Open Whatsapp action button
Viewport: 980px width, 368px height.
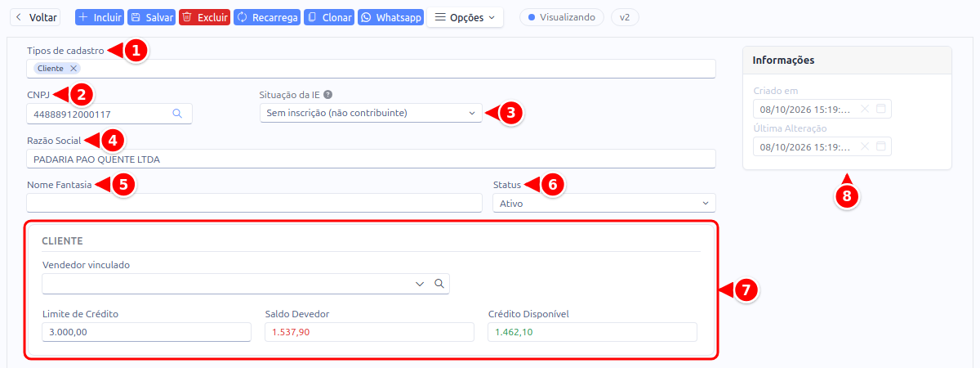[x=390, y=17]
